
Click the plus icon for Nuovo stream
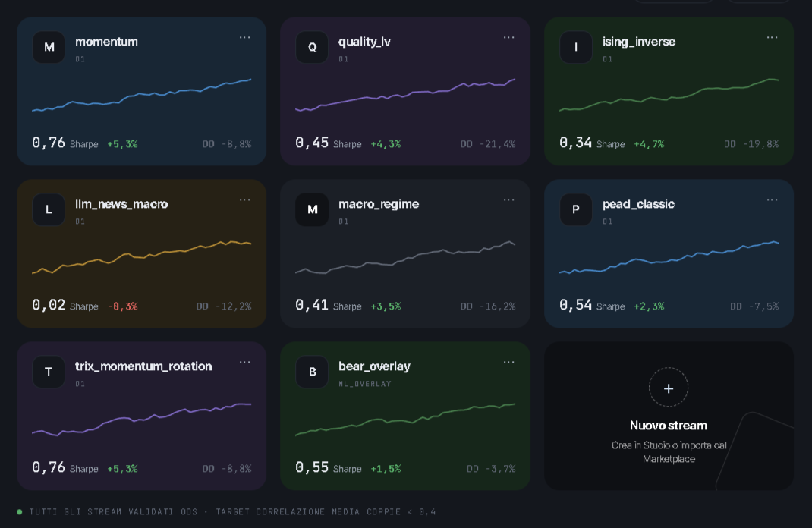pos(669,388)
